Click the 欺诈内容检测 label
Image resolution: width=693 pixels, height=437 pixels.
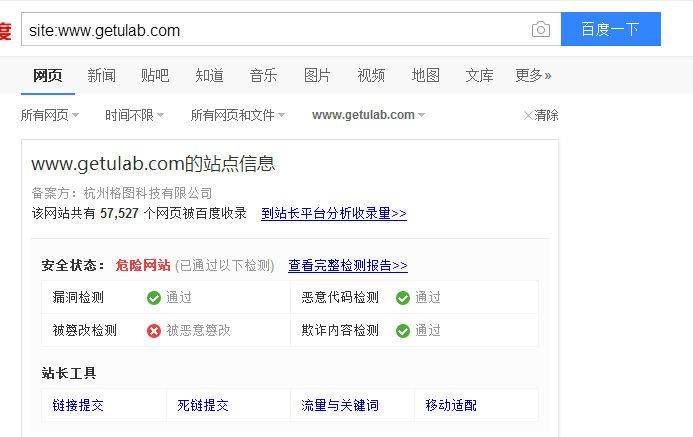[340, 330]
